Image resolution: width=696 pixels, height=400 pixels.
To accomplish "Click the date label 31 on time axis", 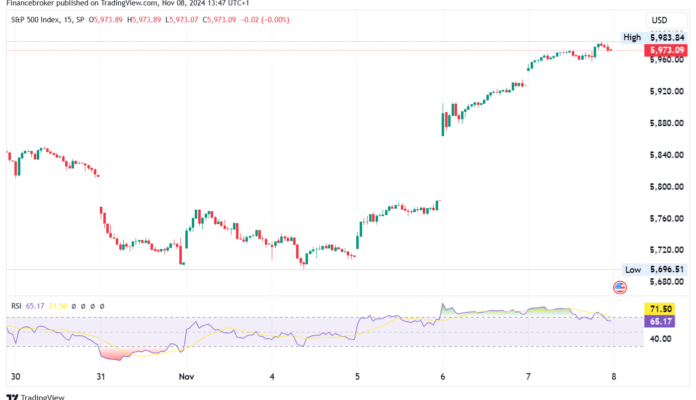I will 101,376.
